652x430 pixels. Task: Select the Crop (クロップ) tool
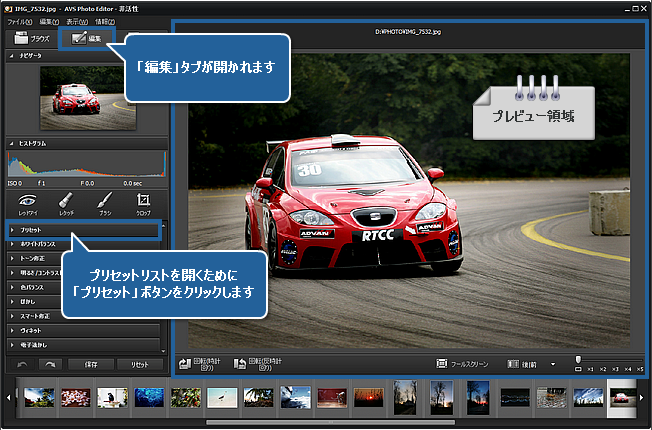point(142,203)
